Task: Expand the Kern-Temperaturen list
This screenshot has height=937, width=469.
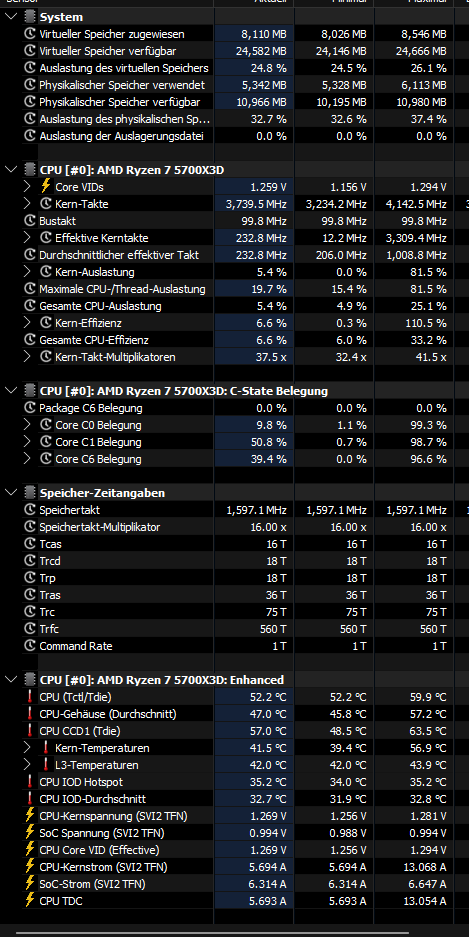Action: pos(27,748)
